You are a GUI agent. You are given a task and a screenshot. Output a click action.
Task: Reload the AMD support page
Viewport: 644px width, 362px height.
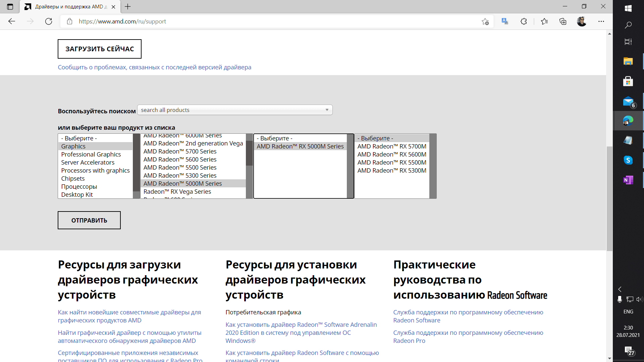tap(49, 21)
